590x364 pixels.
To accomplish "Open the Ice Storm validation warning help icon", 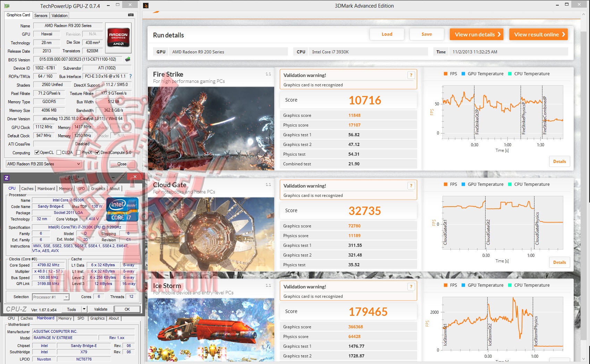I will (411, 287).
